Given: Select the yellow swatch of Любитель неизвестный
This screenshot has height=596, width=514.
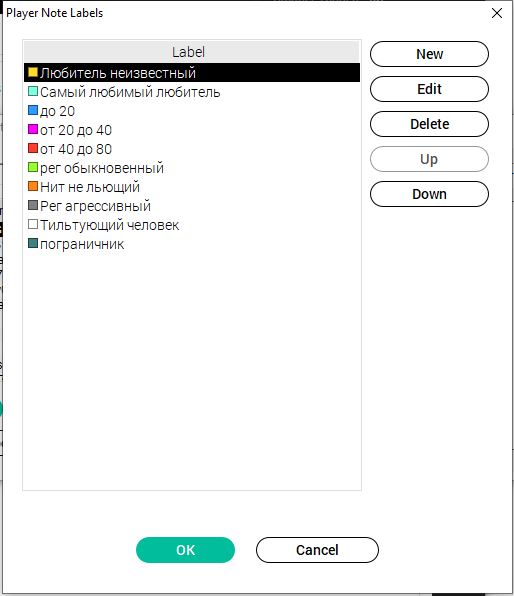Looking at the screenshot, I should pyautogui.click(x=33, y=72).
